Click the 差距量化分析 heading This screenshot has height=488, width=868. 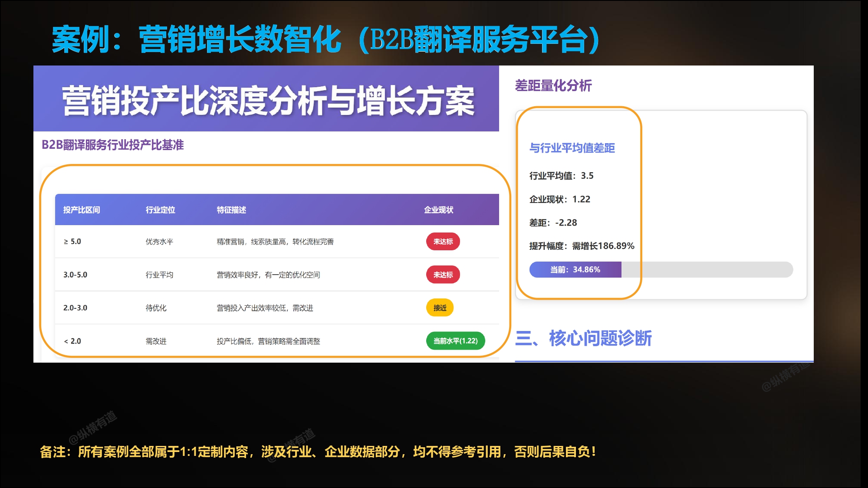point(553,85)
